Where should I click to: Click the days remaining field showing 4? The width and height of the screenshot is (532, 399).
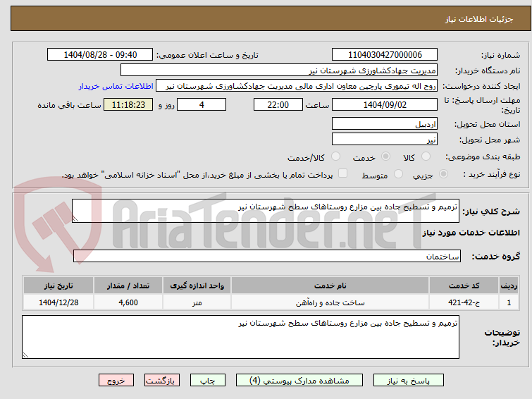(x=202, y=104)
